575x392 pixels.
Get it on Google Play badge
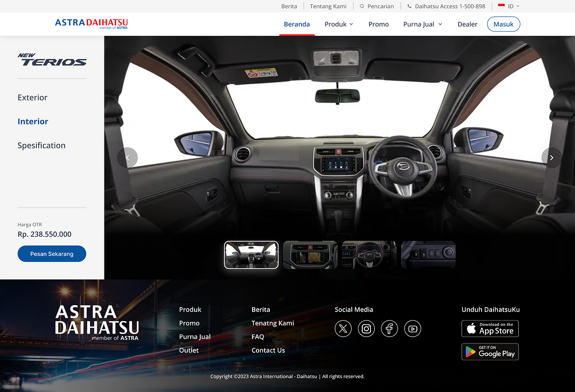click(490, 352)
